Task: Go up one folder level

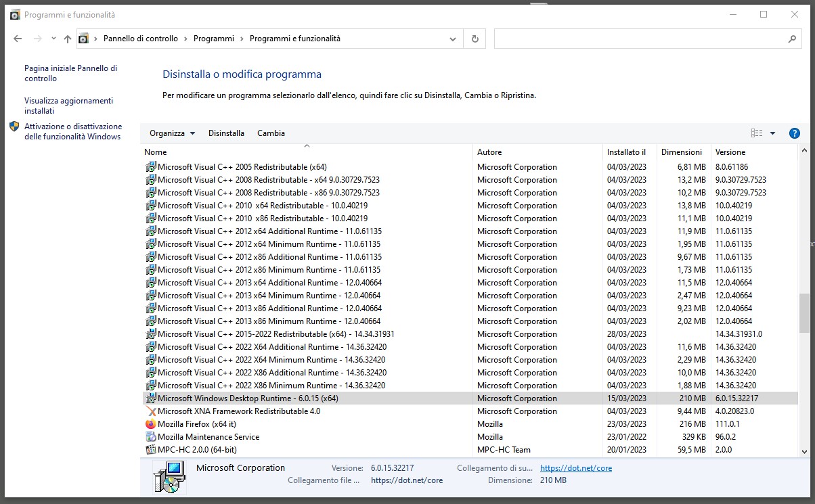Action: coord(67,39)
